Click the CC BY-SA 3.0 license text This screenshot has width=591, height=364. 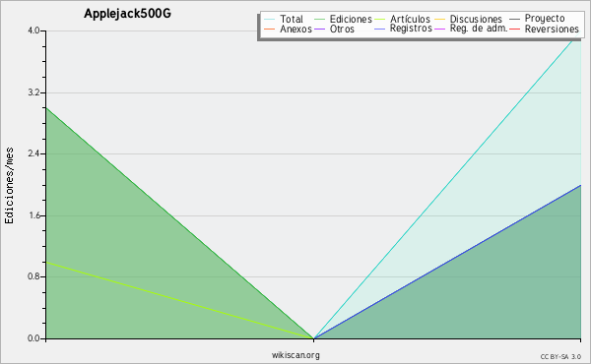tap(560, 356)
